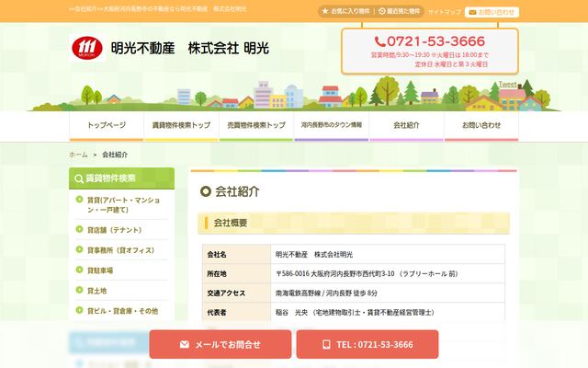
Task: Click the green bullet icon beside 賃貸(アパート・マンション・一戸建て)
Action: pos(79,200)
